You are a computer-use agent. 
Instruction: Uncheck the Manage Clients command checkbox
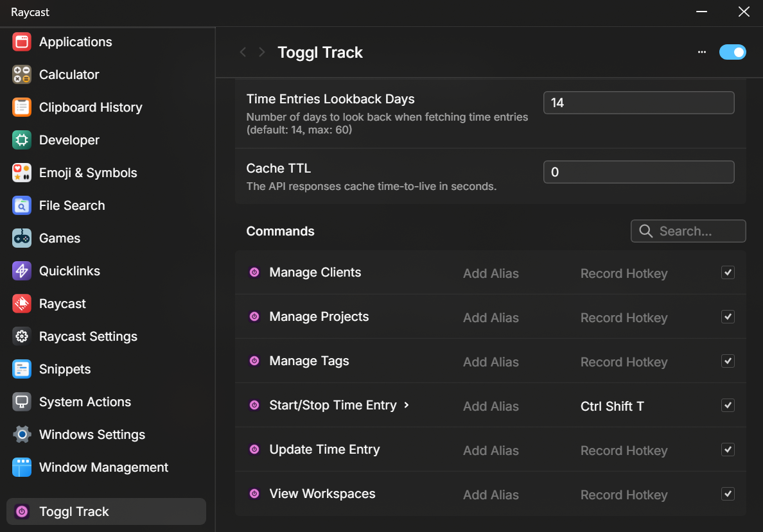(728, 273)
